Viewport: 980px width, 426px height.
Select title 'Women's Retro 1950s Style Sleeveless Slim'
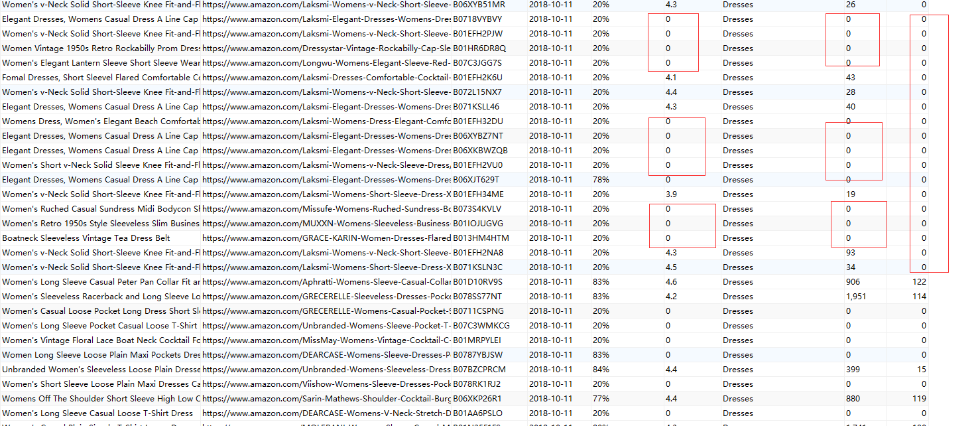101,223
